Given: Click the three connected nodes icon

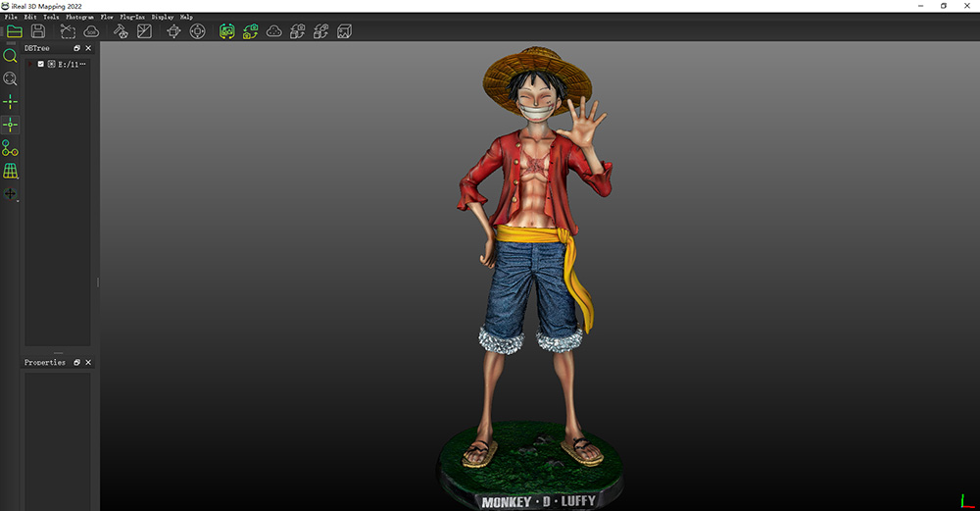Looking at the screenshot, I should pos(10,147).
